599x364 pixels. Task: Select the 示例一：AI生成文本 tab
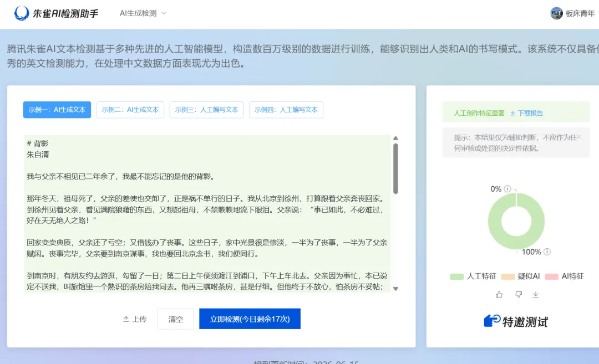point(57,110)
